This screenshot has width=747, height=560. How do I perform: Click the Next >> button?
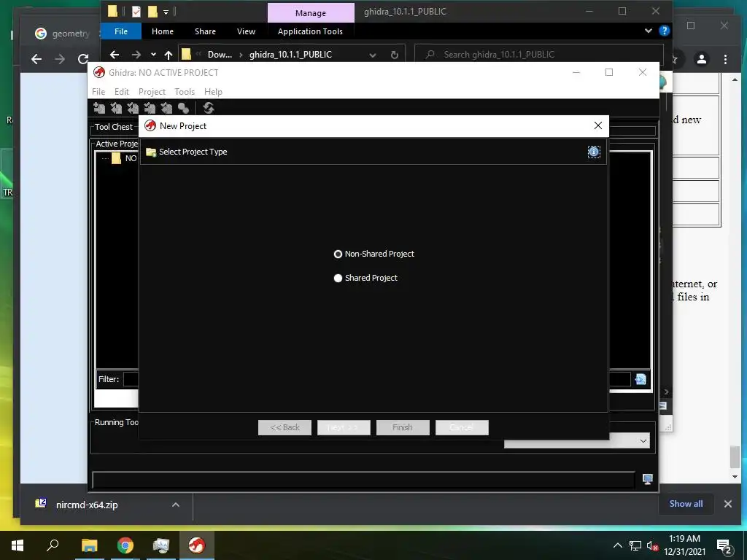click(x=344, y=427)
